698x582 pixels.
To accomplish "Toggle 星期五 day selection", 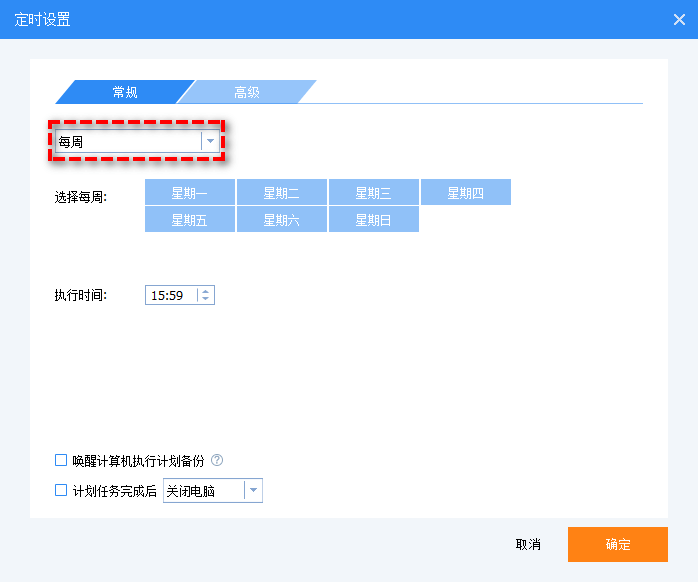I will click(190, 220).
